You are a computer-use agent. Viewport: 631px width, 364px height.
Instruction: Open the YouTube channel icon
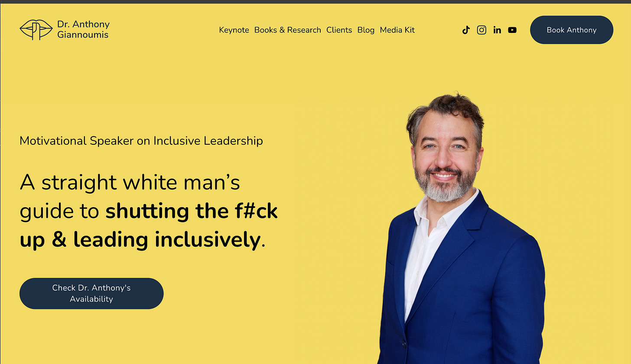tap(512, 30)
